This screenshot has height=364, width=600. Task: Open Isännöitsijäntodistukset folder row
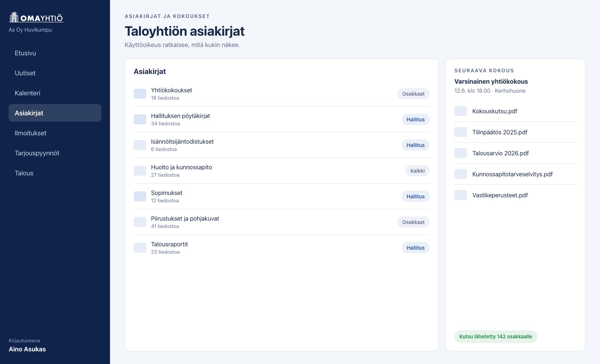pyautogui.click(x=282, y=145)
